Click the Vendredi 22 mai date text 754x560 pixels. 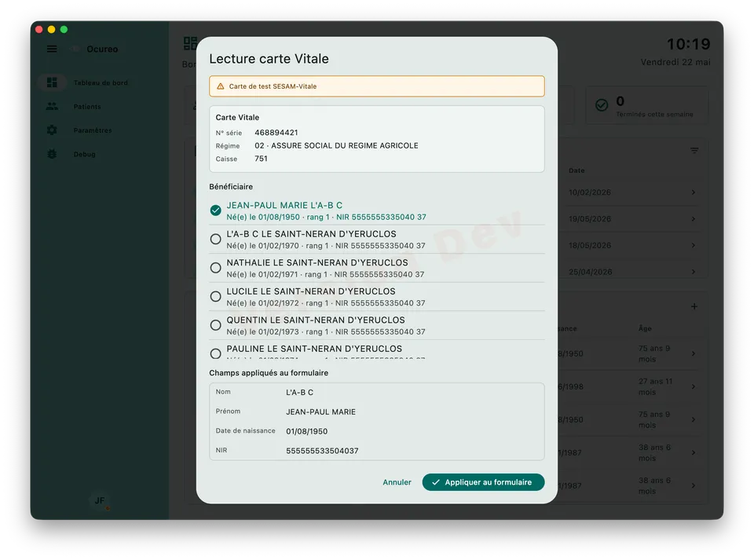(x=675, y=62)
